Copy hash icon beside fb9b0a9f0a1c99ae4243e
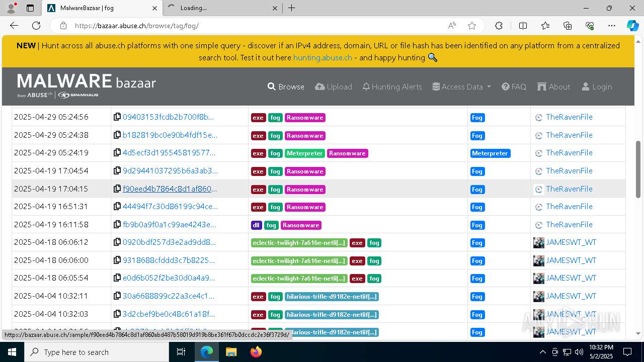This screenshot has height=362, width=644. (x=117, y=225)
